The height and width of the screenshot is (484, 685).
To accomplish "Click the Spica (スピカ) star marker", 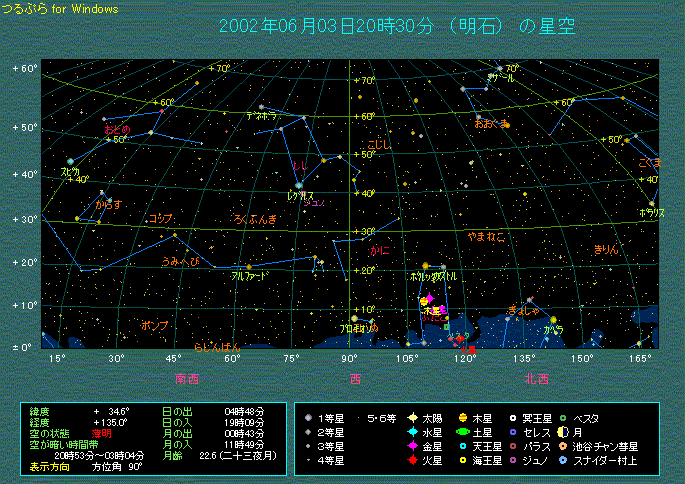I will pos(70,161).
